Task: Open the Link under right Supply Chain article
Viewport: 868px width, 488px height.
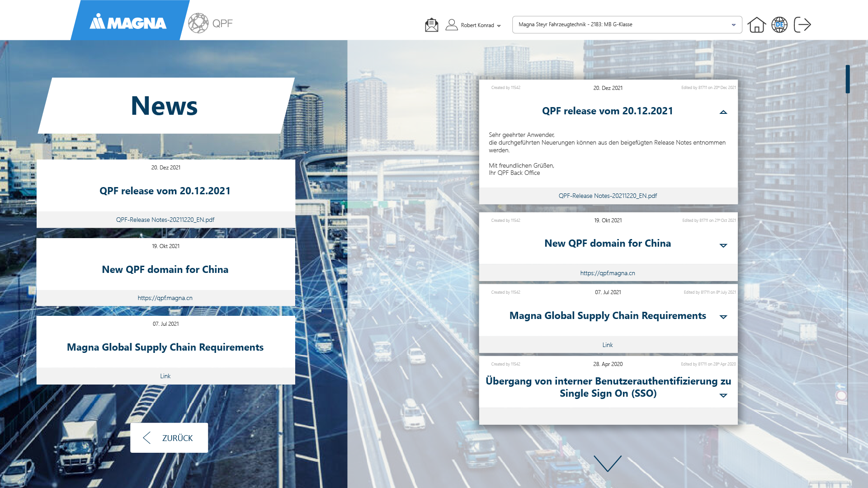Action: pyautogui.click(x=608, y=345)
